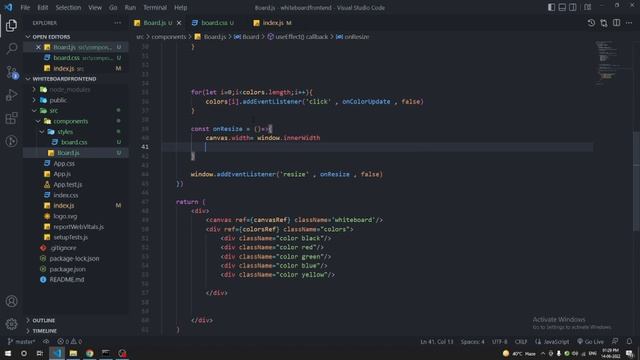Open the Windows Start menu
The height and width of the screenshot is (360, 640).
[8, 353]
